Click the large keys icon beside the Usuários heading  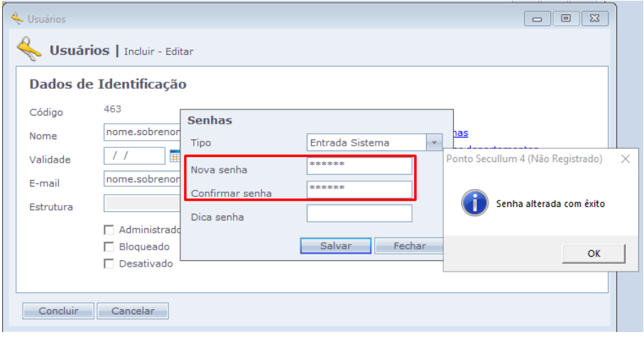(x=30, y=50)
